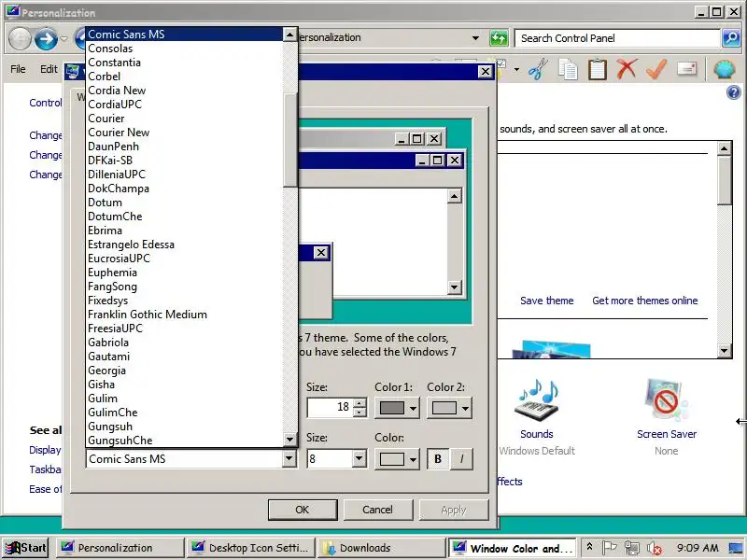Open Get more themes online link
This screenshot has width=747, height=560.
click(645, 301)
